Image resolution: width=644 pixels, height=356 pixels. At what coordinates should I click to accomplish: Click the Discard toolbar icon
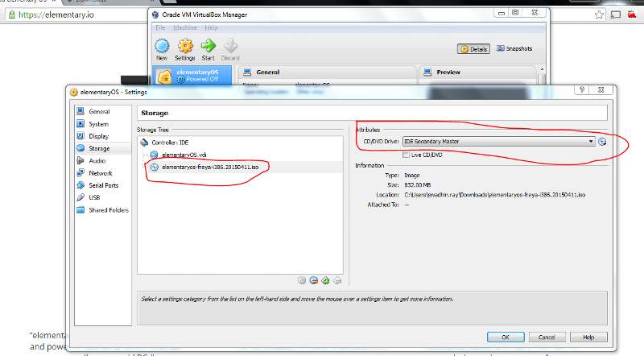click(230, 47)
